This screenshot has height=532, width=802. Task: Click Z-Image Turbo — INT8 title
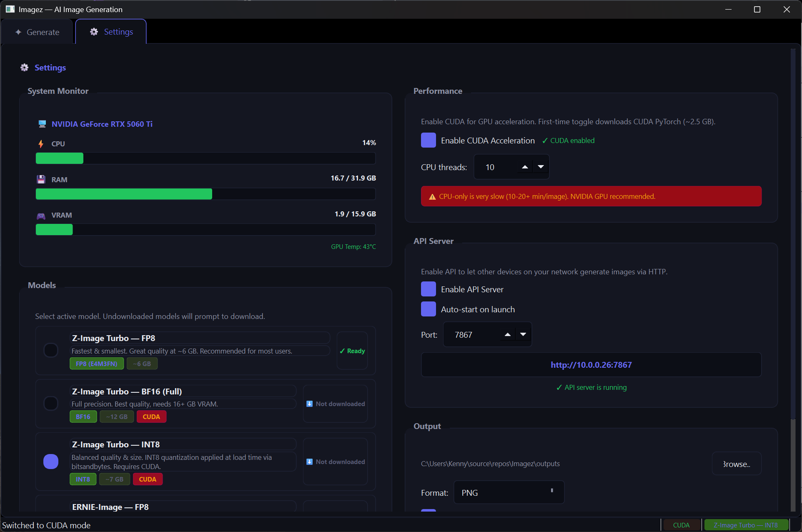[116, 444]
